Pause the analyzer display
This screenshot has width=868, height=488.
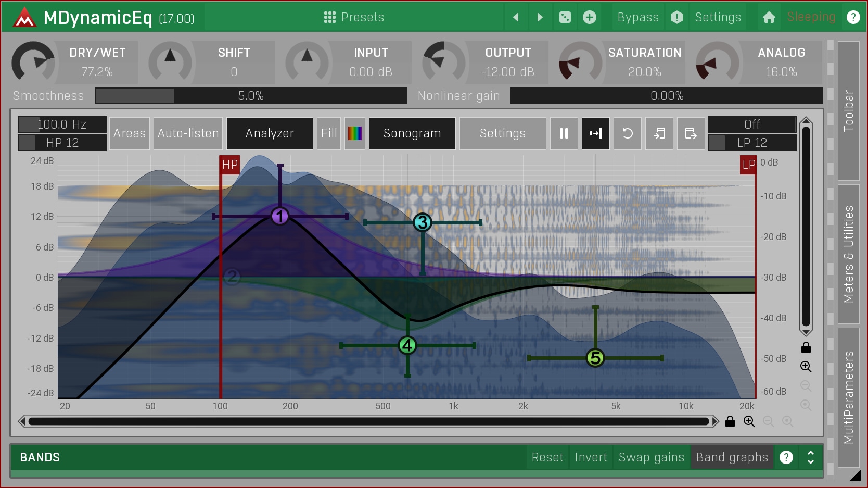point(564,133)
